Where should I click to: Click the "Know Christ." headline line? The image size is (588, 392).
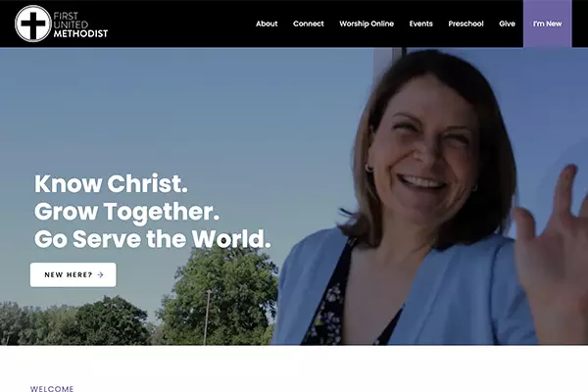coord(111,184)
